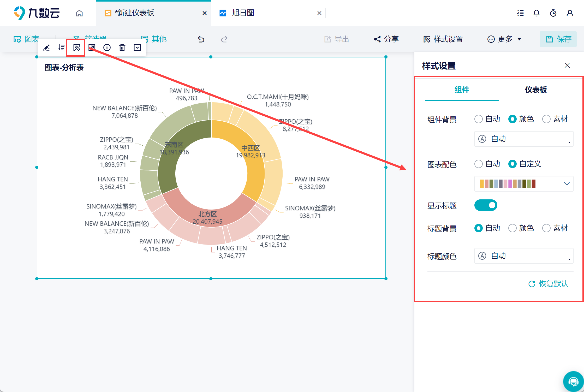This screenshot has width=584, height=392.
Task: Select 素材 for 组件背景
Action: 546,119
